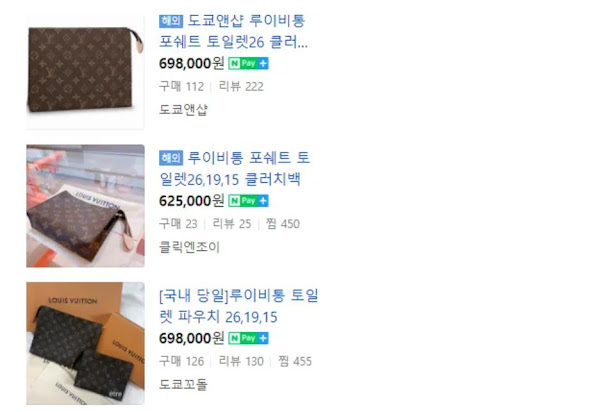This screenshot has width=600, height=412.
Task: Click the 해외 badge on the first listing
Action: coord(171,21)
